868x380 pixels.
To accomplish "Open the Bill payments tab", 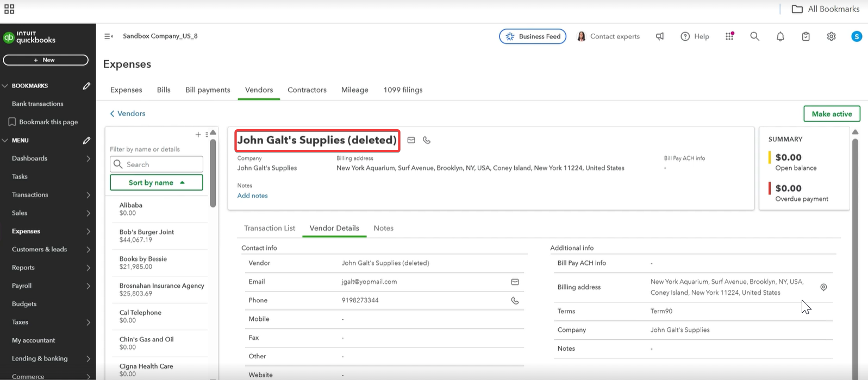I will click(x=208, y=90).
